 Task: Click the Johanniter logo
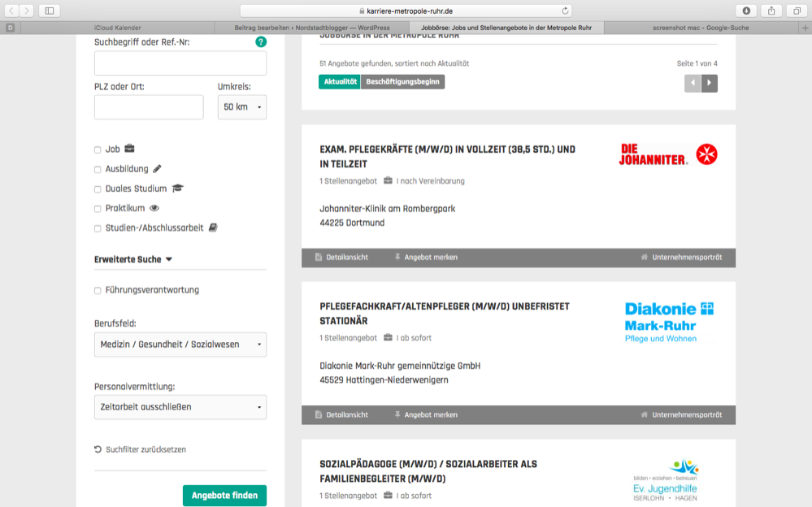pos(668,154)
